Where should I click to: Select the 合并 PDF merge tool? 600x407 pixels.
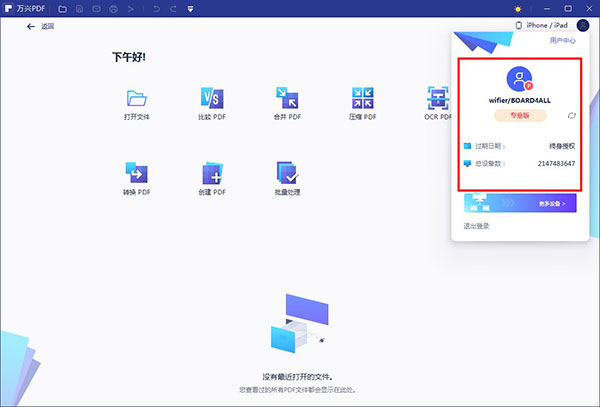[287, 98]
